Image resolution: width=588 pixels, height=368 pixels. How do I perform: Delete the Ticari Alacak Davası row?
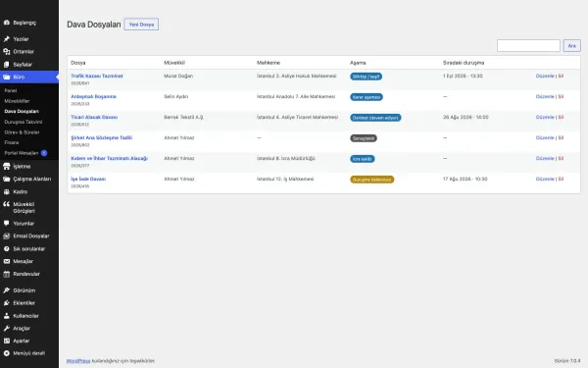pos(561,117)
